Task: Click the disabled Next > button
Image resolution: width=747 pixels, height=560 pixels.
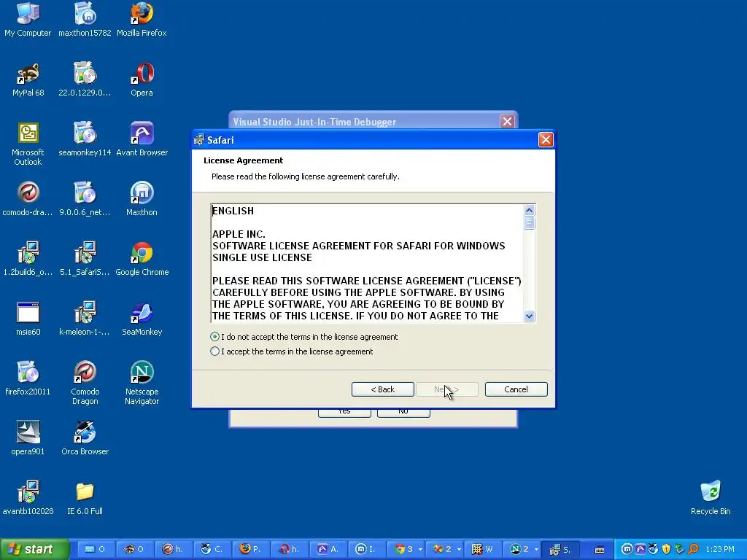Action: (447, 389)
